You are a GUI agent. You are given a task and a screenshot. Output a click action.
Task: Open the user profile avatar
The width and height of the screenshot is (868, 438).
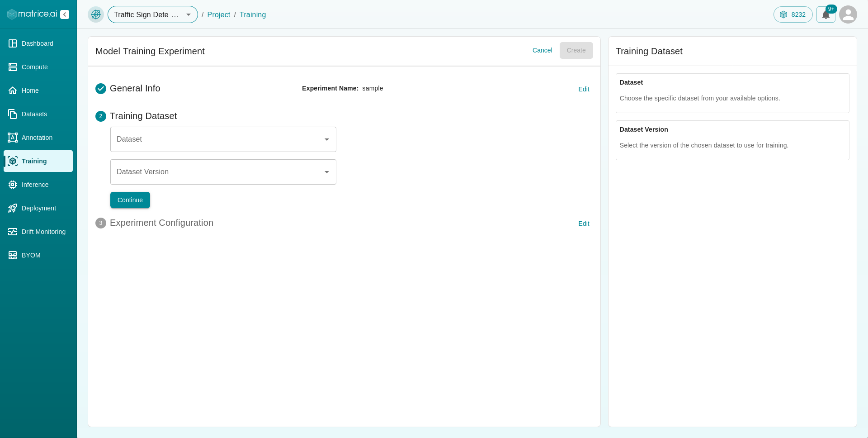pos(848,14)
